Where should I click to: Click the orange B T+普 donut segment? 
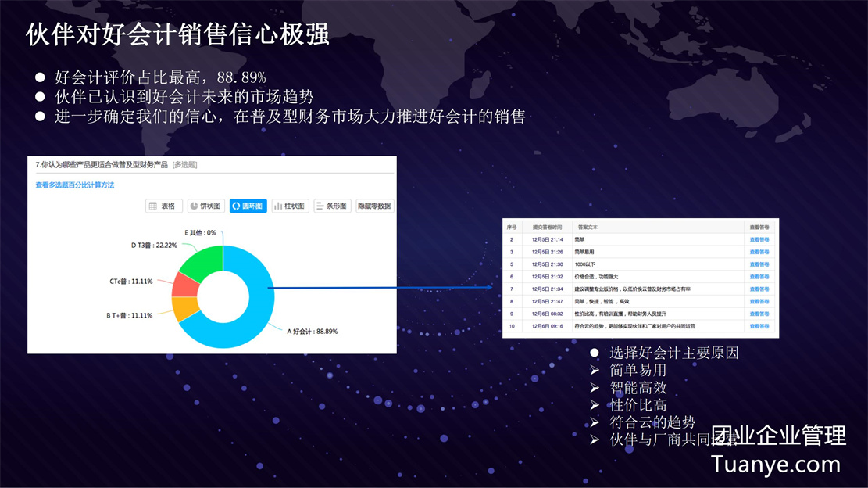184,308
